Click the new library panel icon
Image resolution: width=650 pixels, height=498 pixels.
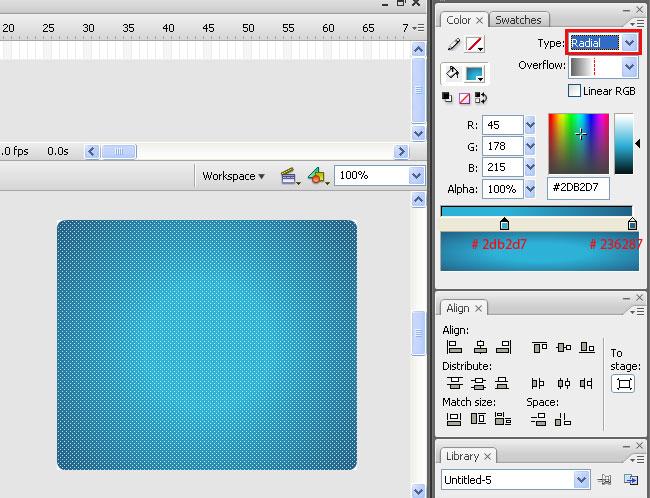click(631, 480)
